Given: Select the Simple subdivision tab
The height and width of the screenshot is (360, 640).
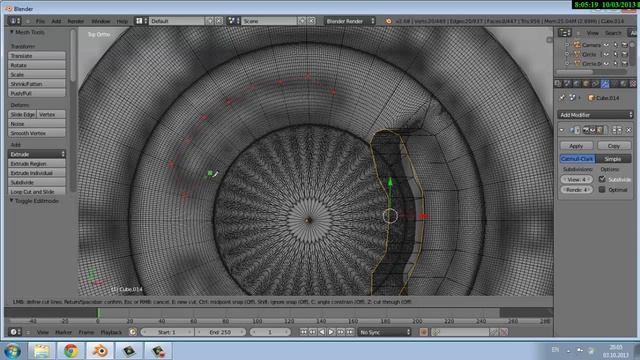Looking at the screenshot, I should (x=613, y=159).
